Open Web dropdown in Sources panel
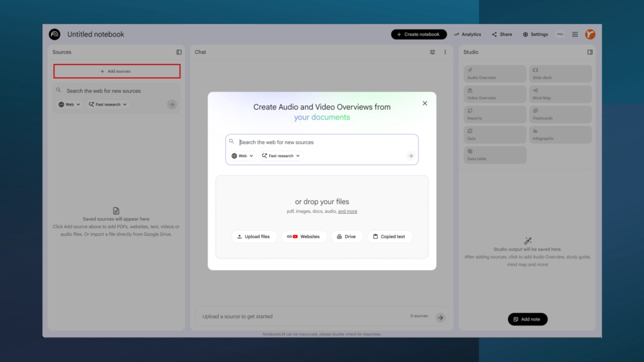The image size is (644, 362). (x=69, y=104)
